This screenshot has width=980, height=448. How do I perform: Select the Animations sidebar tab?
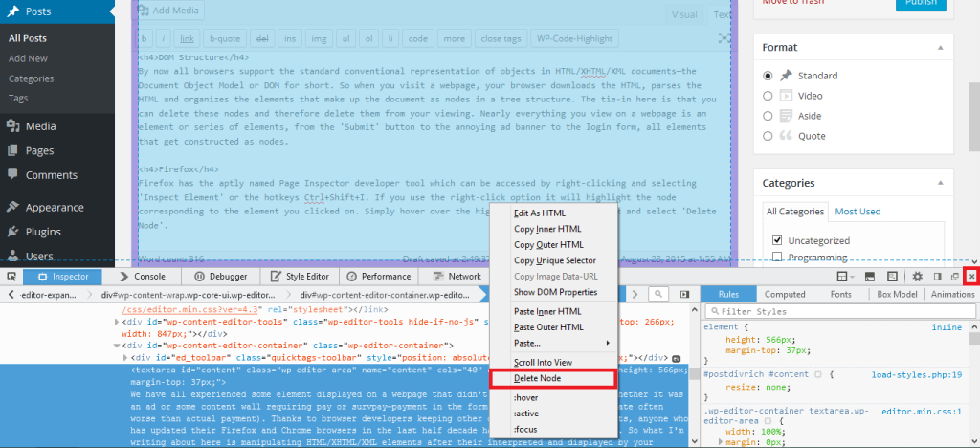(952, 294)
